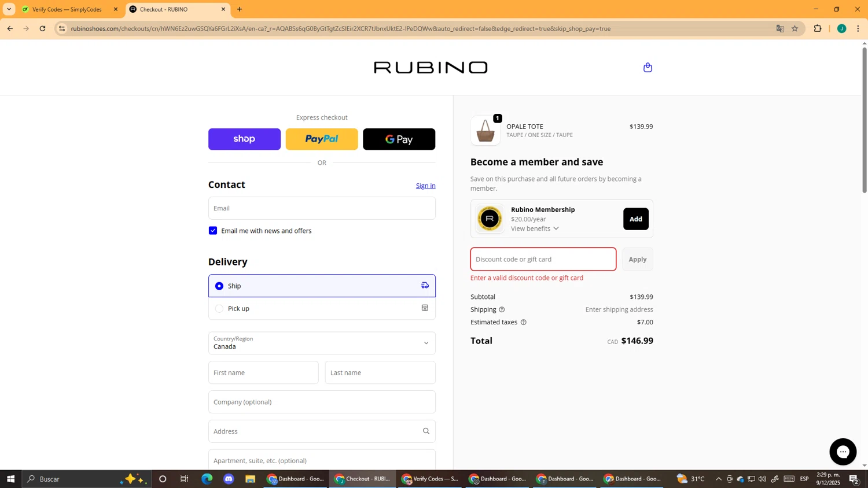Viewport: 868px width, 488px height.
Task: Add Rubino Membership to order
Action: [635, 219]
